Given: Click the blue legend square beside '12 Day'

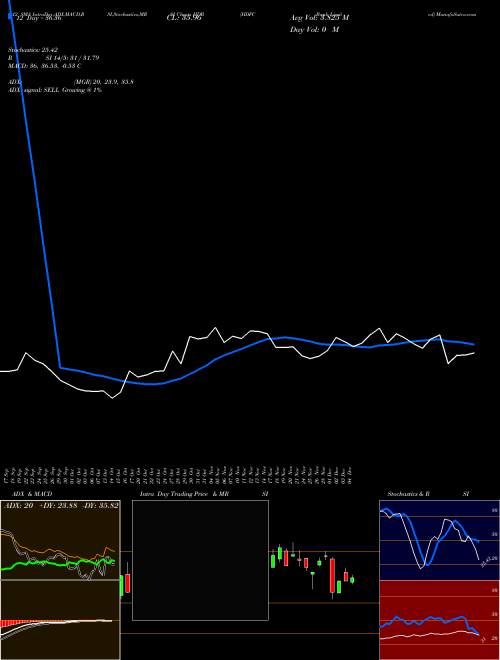Looking at the screenshot, I should pyautogui.click(x=11, y=16).
